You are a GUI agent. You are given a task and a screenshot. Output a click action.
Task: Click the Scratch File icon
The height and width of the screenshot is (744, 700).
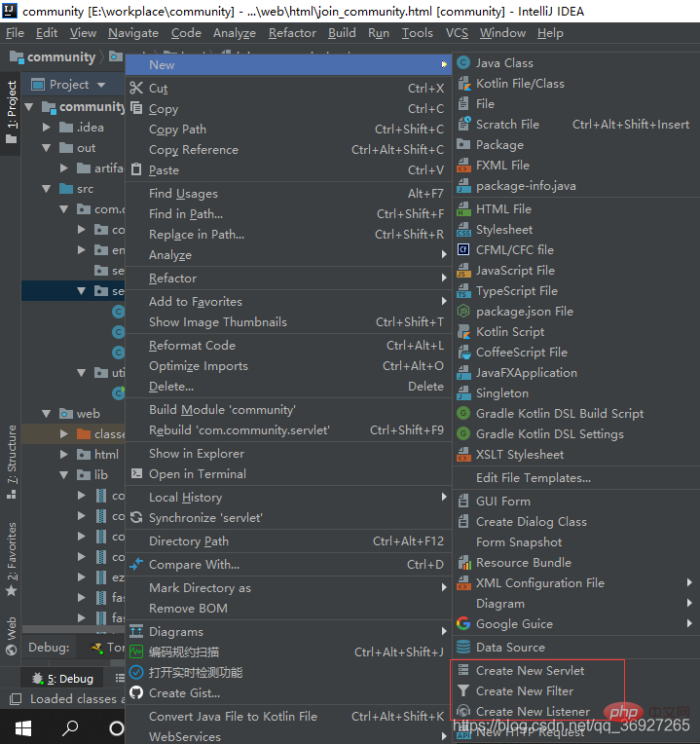[463, 125]
